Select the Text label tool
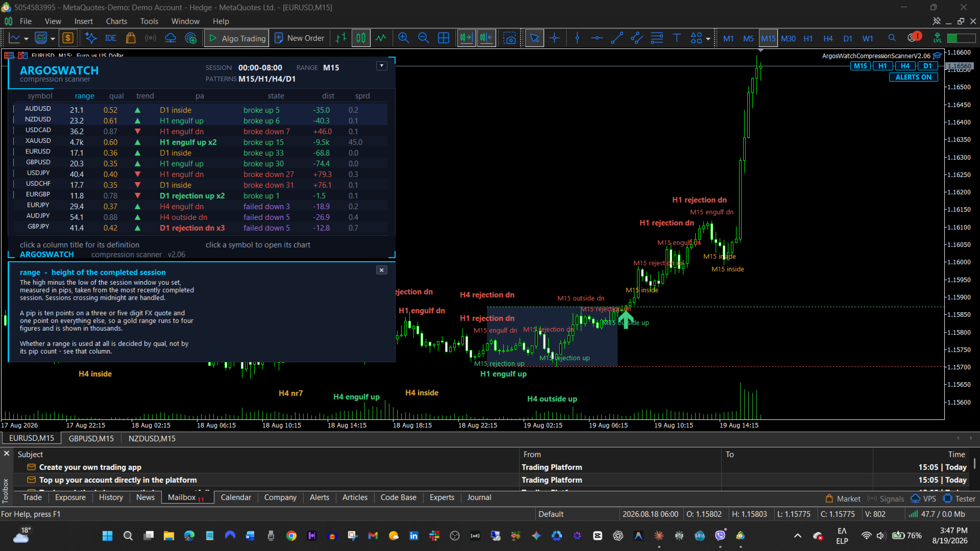Image resolution: width=980 pixels, height=551 pixels. pos(677,38)
